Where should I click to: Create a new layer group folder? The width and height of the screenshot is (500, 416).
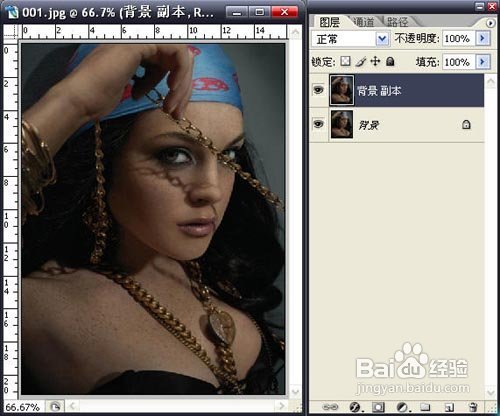425,407
